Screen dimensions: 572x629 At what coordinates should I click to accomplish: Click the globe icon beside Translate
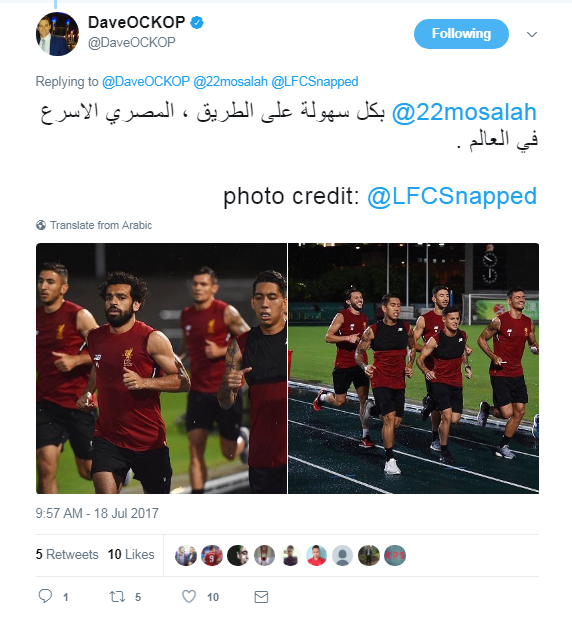point(41,225)
